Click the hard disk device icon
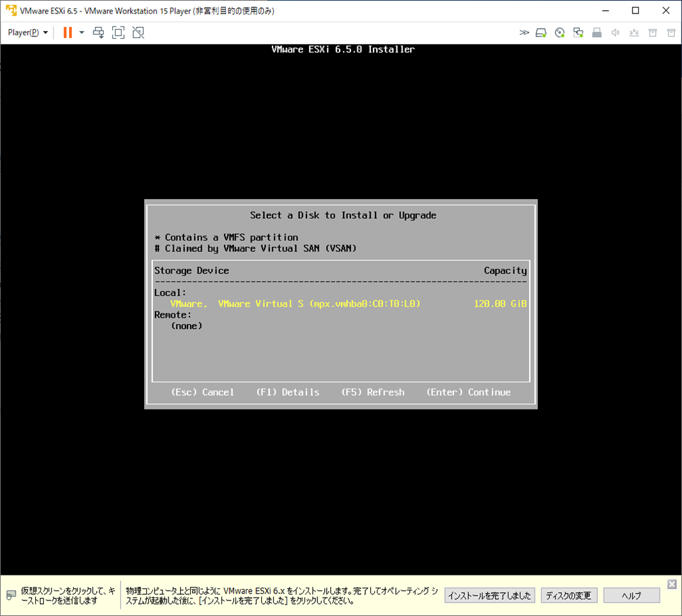Image resolution: width=682 pixels, height=616 pixels. (x=541, y=32)
